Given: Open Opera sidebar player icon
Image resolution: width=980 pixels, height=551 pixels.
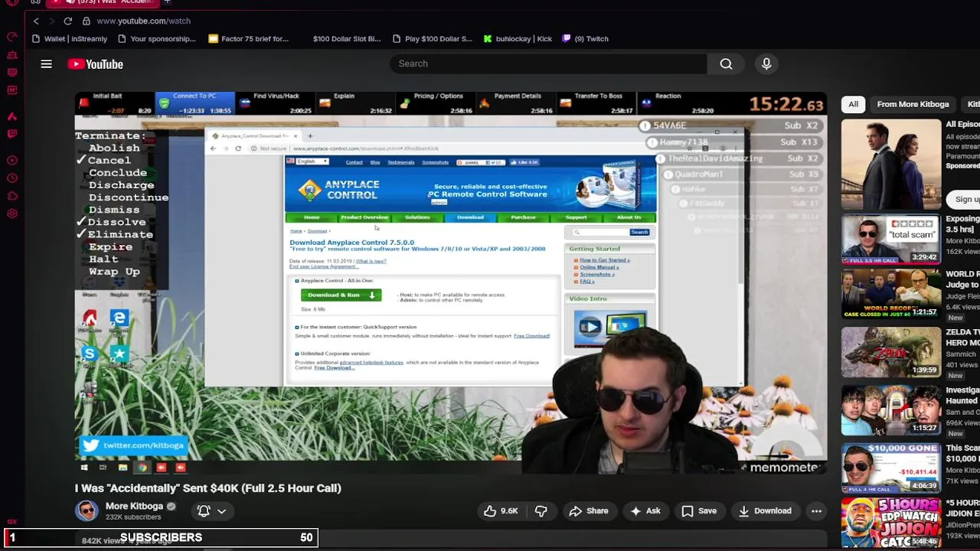Looking at the screenshot, I should click(12, 160).
